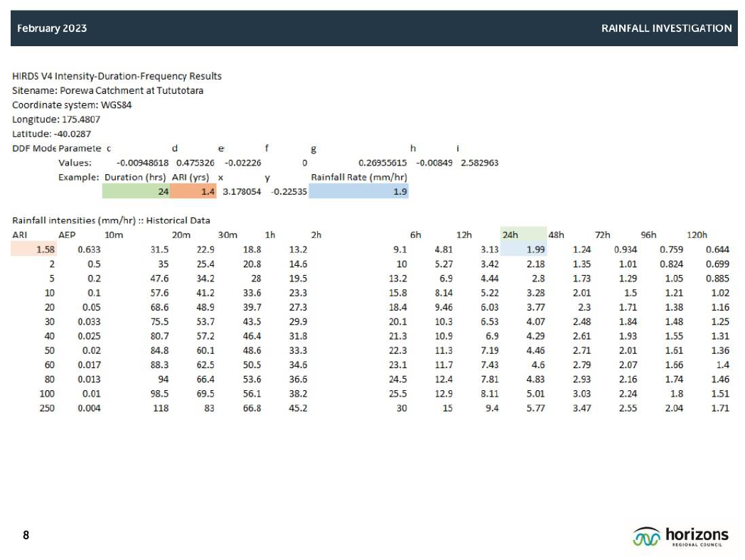The image size is (745, 560).
Task: Select the pink ARI cell 1.58
Action: (x=33, y=249)
